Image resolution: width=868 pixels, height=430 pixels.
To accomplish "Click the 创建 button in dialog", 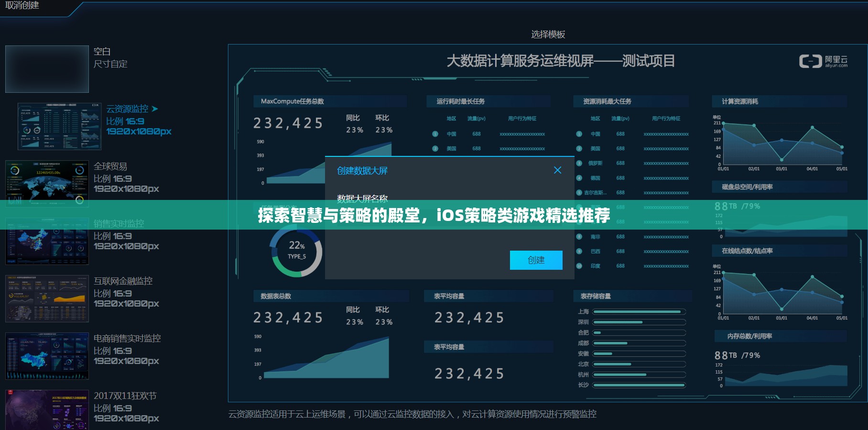I will 536,260.
